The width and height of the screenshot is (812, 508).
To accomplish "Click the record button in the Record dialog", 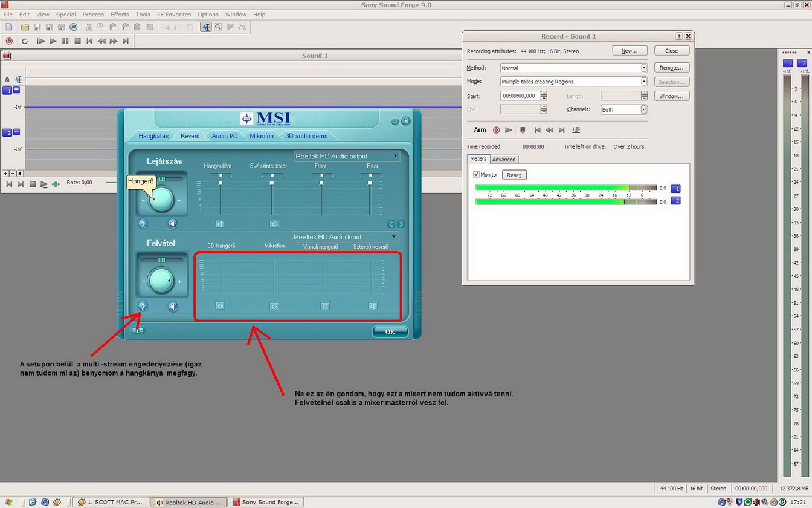I will [x=496, y=129].
